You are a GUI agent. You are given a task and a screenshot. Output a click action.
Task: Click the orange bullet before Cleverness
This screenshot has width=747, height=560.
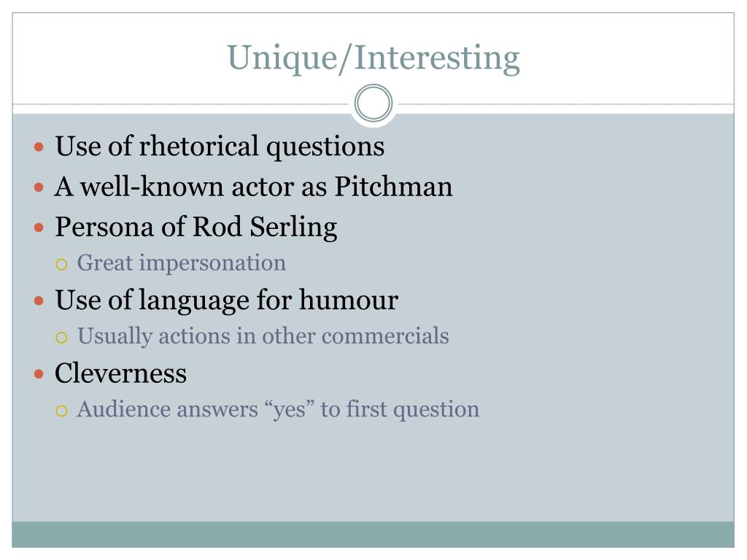click(x=39, y=374)
